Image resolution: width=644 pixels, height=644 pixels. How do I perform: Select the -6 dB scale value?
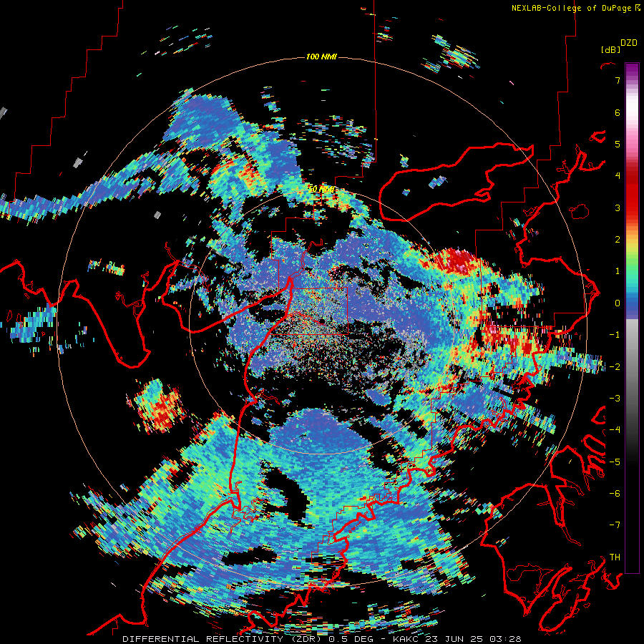point(615,494)
